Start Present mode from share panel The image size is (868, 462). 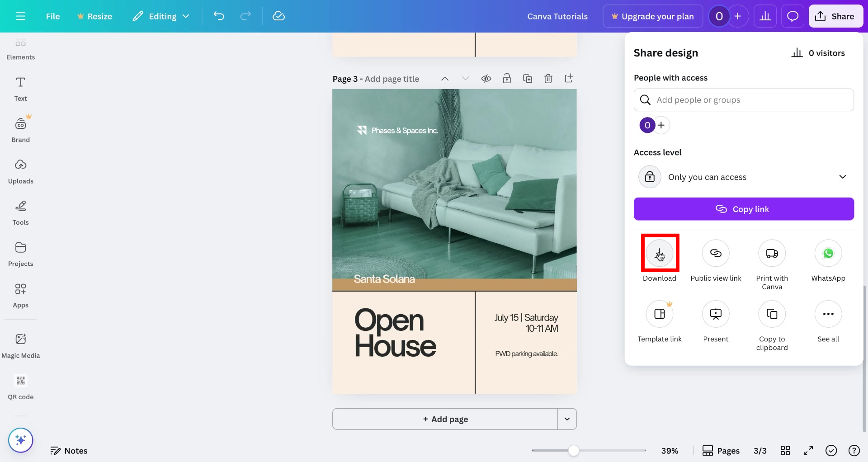[716, 314]
